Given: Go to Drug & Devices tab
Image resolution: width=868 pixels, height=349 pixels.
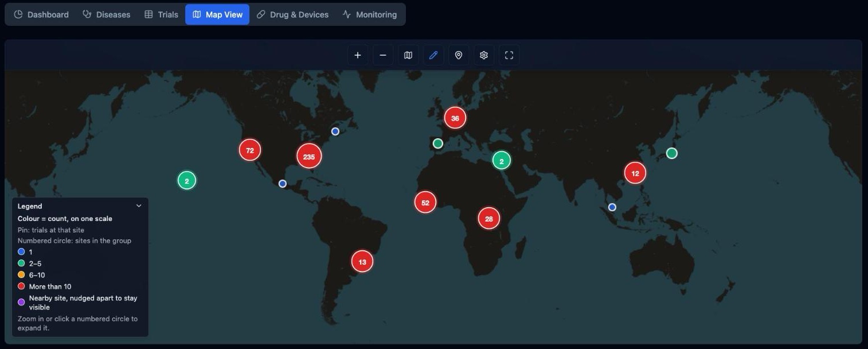Looking at the screenshot, I should [x=292, y=14].
